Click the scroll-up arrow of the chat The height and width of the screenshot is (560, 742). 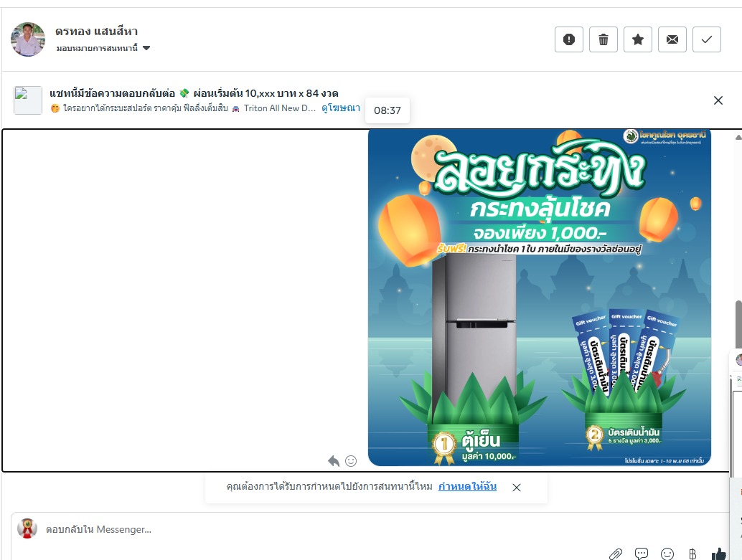click(738, 137)
